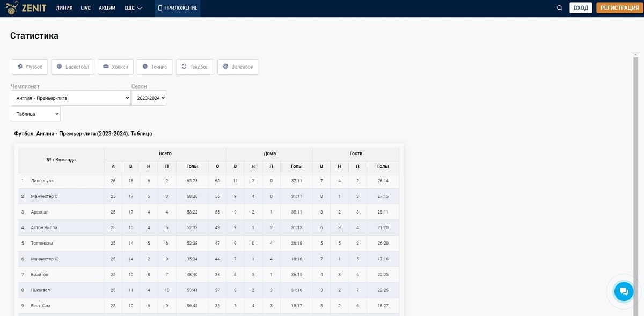Open the ПРИЛОЖЕНИЕ app link
The image size is (644, 316).
coord(178,8)
